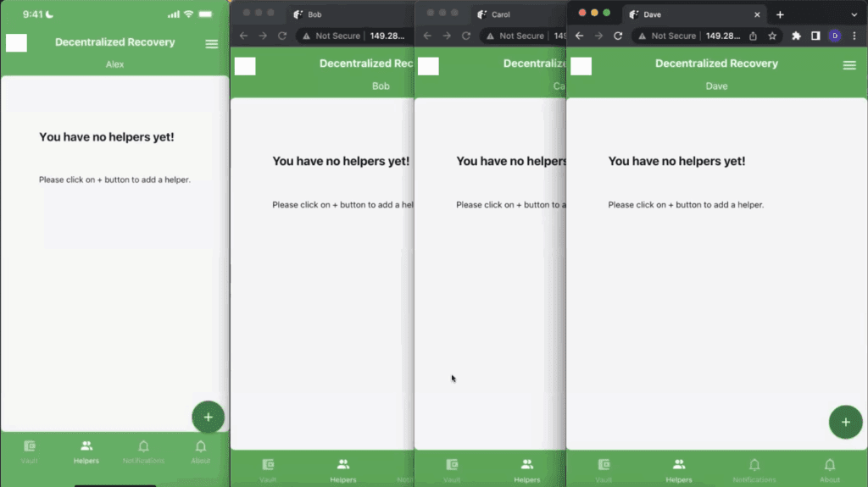
Task: Switch to the Bob browser tab
Action: point(322,14)
